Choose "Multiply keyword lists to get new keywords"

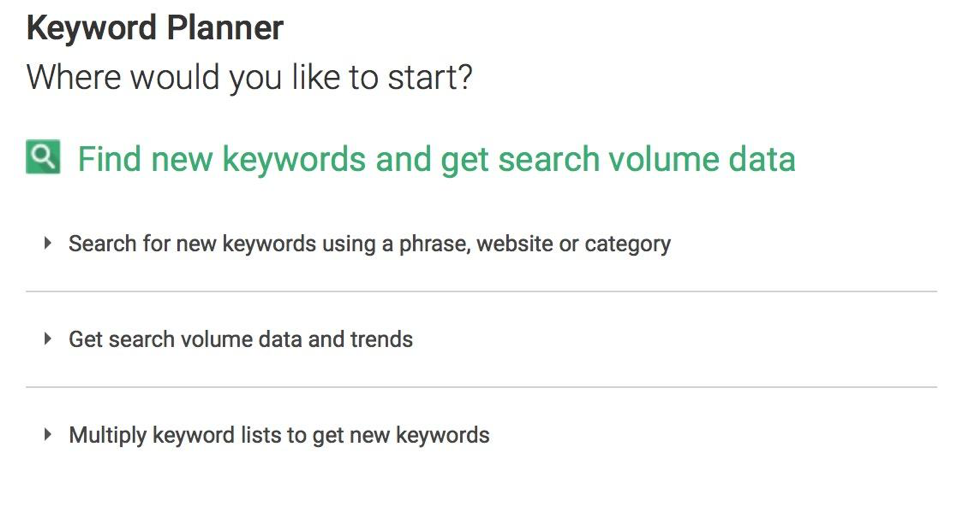(x=279, y=435)
